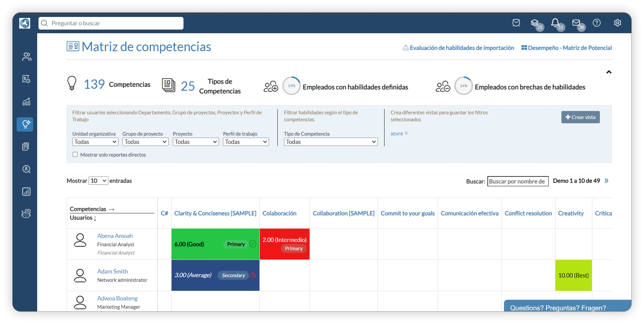This screenshot has width=644, height=324.
Task: Open the bell notifications icon
Action: (x=555, y=23)
